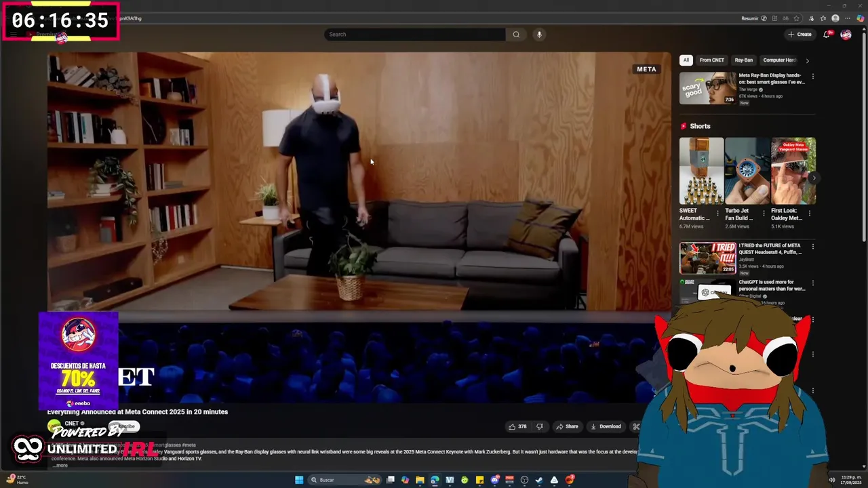The height and width of the screenshot is (488, 868).
Task: Open CNET channel name link
Action: (71, 424)
